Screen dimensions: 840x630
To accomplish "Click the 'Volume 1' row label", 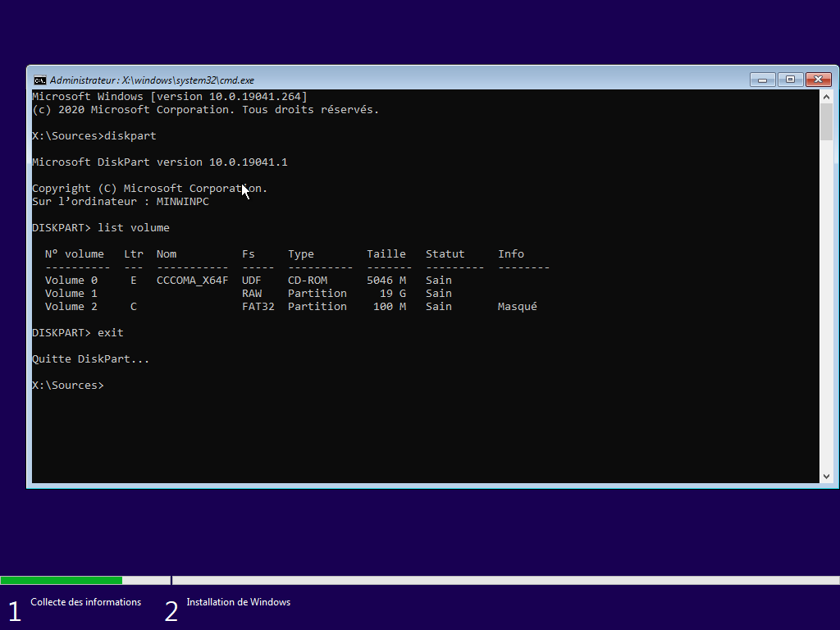I will coord(71,294).
